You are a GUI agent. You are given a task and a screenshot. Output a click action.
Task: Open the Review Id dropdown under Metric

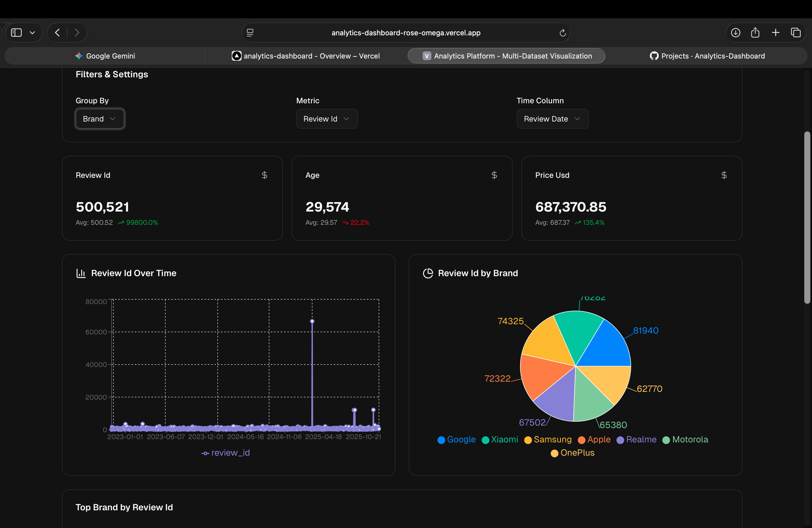326,119
